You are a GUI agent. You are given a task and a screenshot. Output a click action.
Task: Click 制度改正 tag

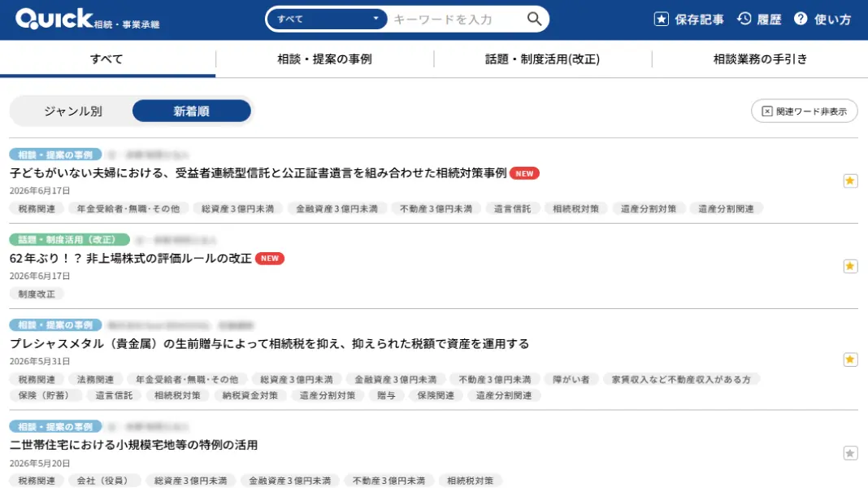click(37, 294)
